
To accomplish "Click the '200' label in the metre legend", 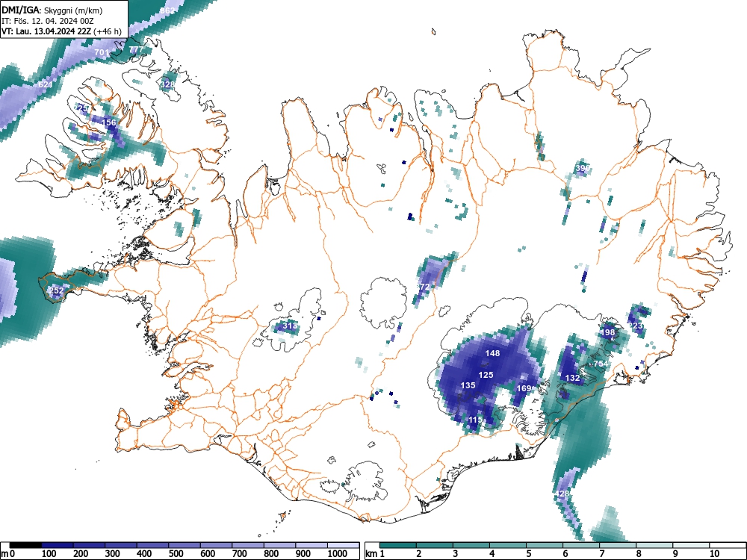I will [81, 553].
